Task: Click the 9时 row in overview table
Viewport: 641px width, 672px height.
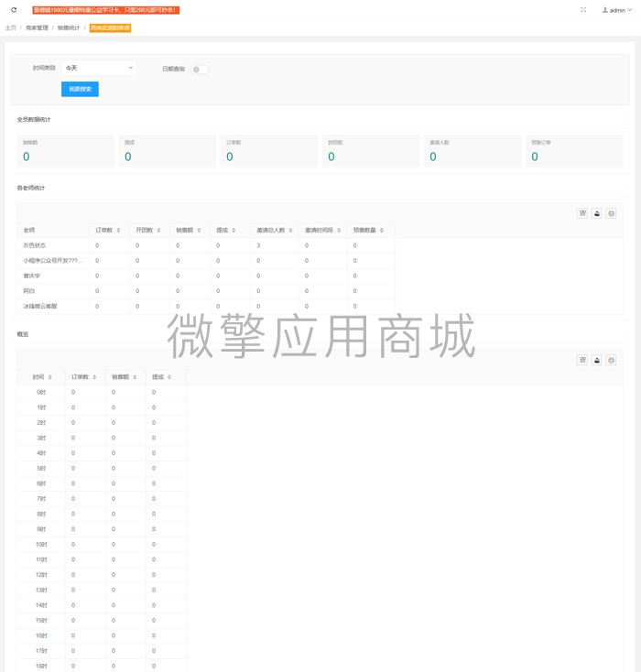Action: pyautogui.click(x=102, y=529)
